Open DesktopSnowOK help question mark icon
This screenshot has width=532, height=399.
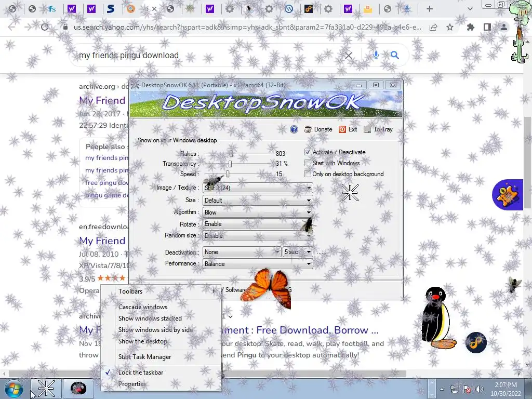click(294, 129)
